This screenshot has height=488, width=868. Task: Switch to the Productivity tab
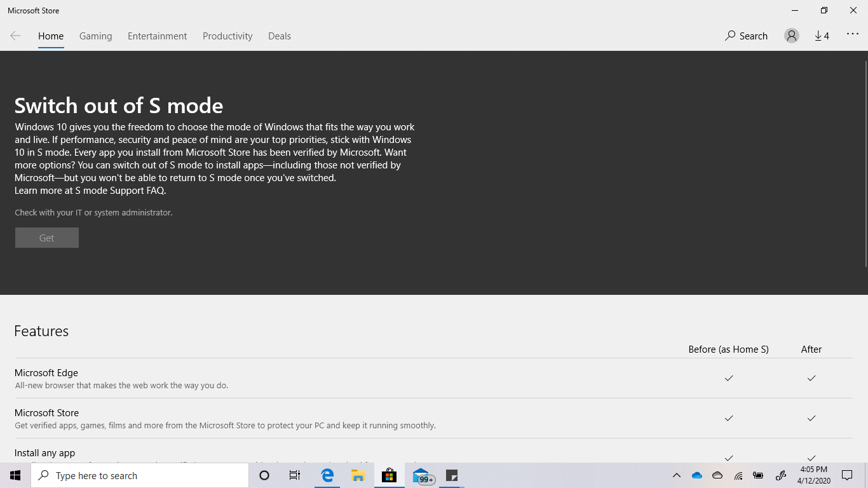227,36
